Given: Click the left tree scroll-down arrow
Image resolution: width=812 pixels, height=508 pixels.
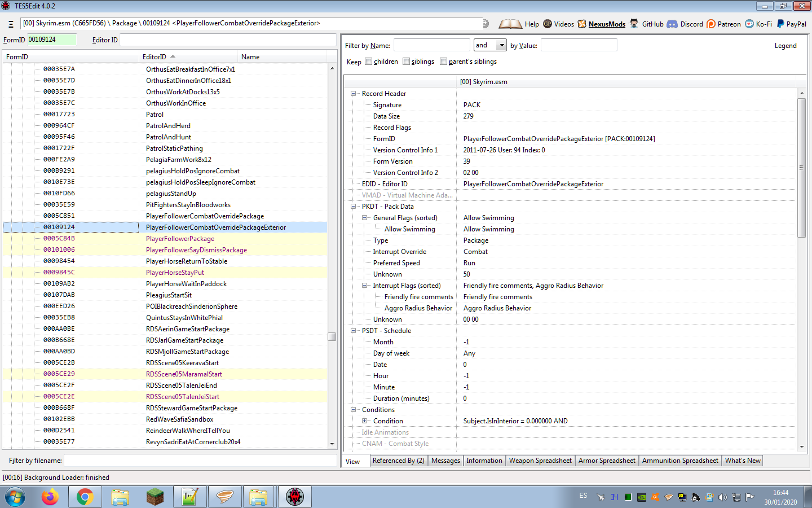Looking at the screenshot, I should (332, 444).
